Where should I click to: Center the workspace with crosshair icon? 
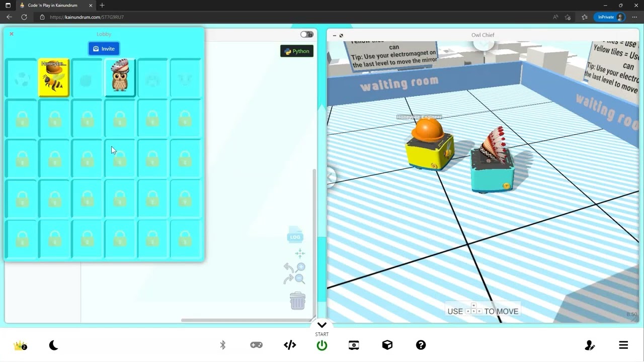tap(300, 253)
